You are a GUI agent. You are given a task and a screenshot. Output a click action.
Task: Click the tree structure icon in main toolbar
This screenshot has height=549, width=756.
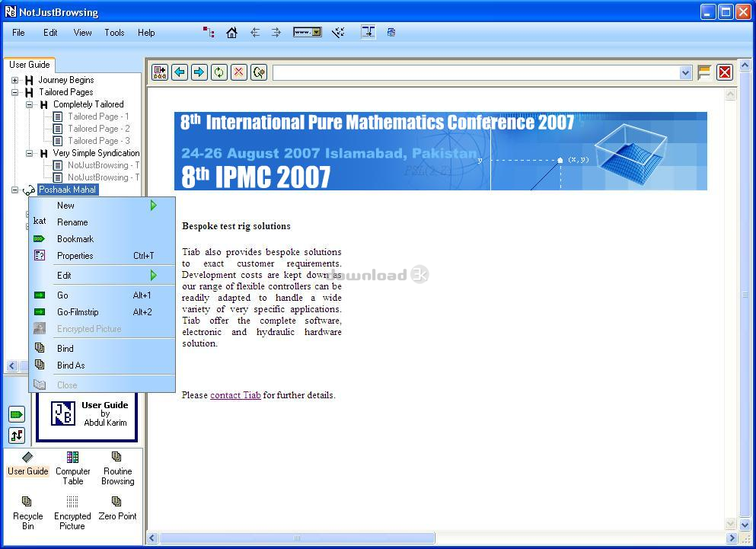(209, 32)
